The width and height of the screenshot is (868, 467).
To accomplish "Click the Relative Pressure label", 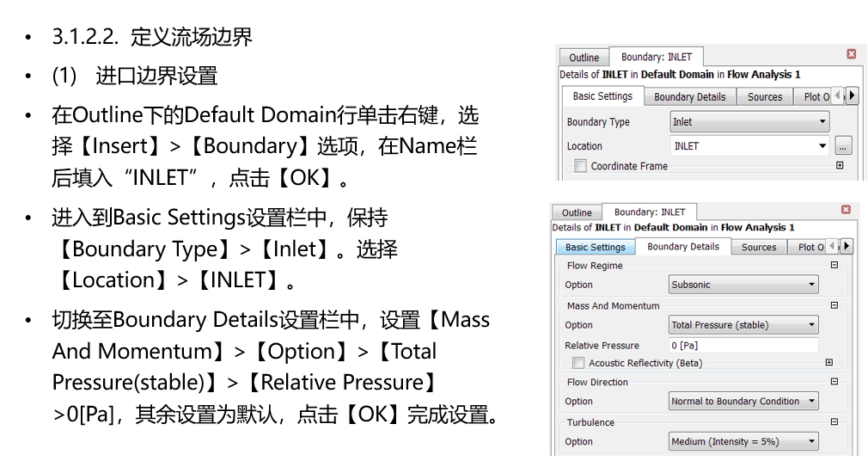I will coord(602,346).
